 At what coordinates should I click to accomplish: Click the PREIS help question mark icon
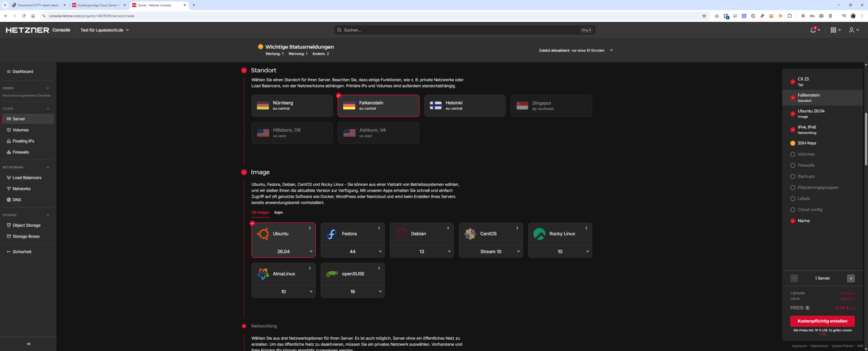point(807,308)
